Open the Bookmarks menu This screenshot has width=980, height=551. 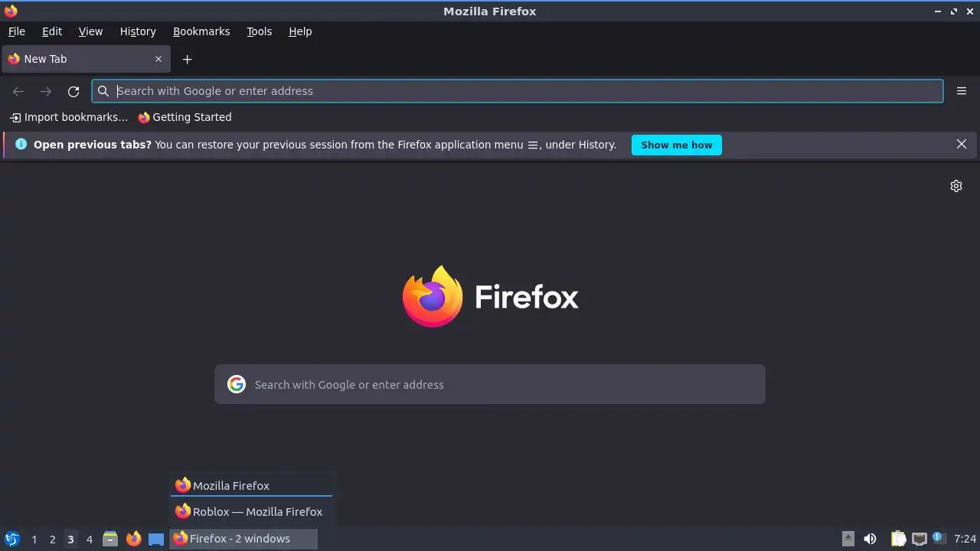[201, 31]
